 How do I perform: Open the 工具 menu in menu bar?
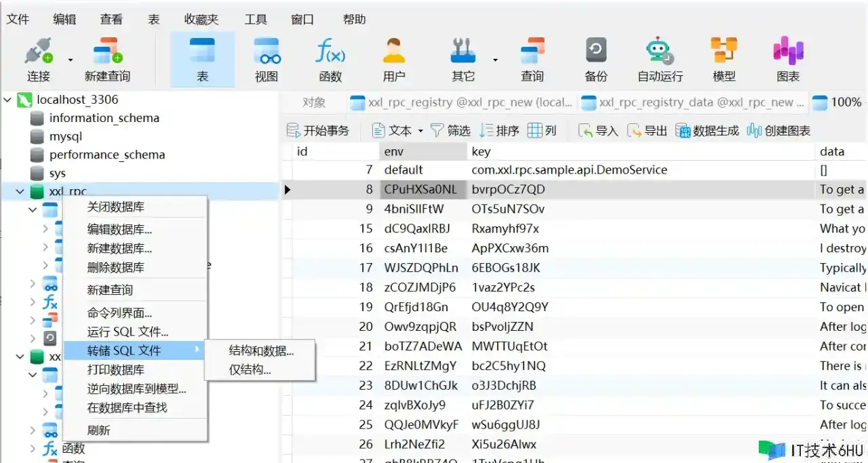click(x=256, y=19)
